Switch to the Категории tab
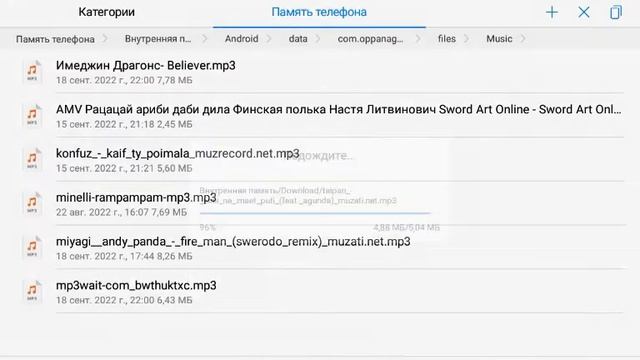The height and width of the screenshot is (360, 640). click(x=107, y=12)
